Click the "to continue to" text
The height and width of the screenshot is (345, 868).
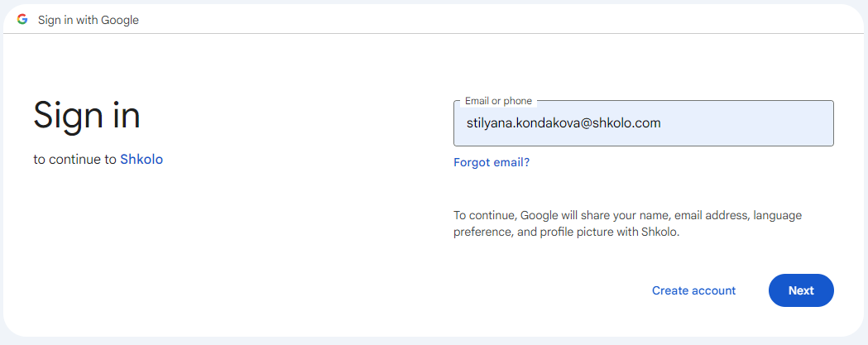74,160
